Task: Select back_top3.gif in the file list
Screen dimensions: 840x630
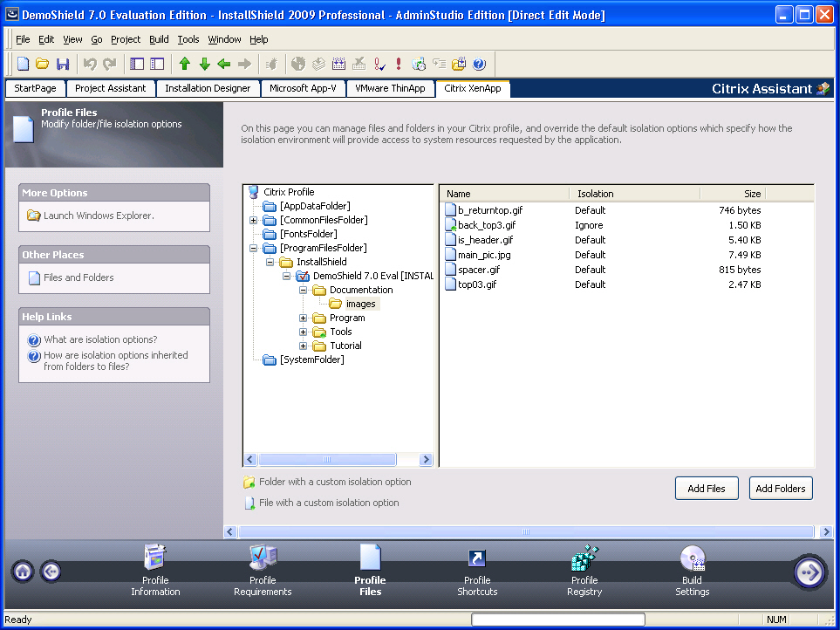Action: 487,225
